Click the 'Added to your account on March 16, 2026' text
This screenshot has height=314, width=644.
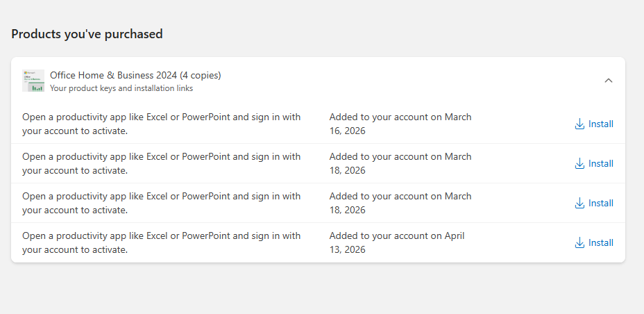point(400,124)
